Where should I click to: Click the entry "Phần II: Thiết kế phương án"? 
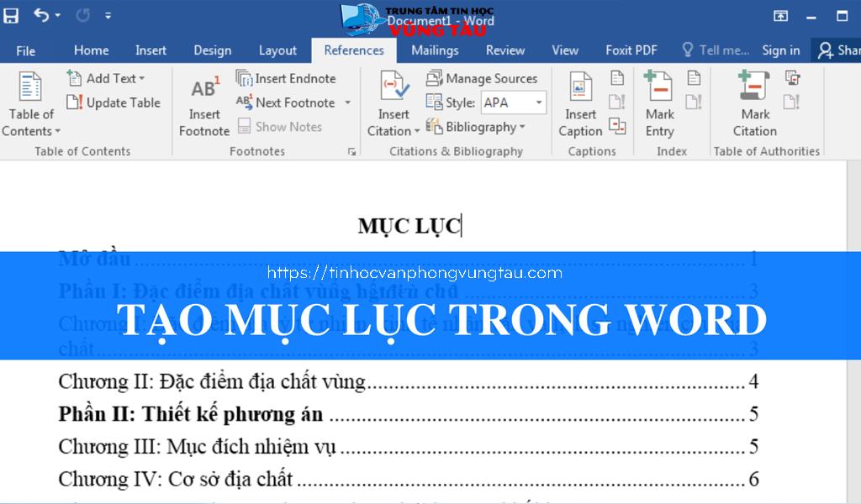(x=191, y=414)
